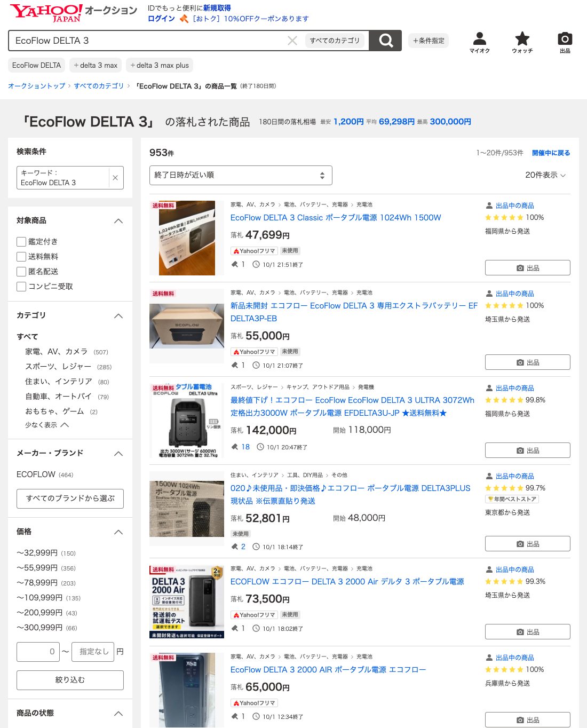Image resolution: width=587 pixels, height=728 pixels.
Task: Click the ECOFLOW brand filter
Action: click(x=36, y=474)
